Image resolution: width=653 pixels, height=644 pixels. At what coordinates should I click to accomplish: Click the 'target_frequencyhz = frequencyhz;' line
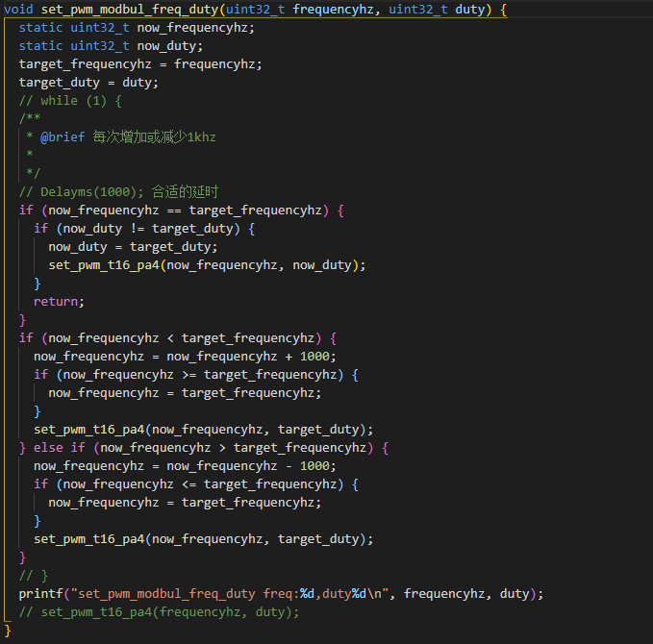point(140,64)
